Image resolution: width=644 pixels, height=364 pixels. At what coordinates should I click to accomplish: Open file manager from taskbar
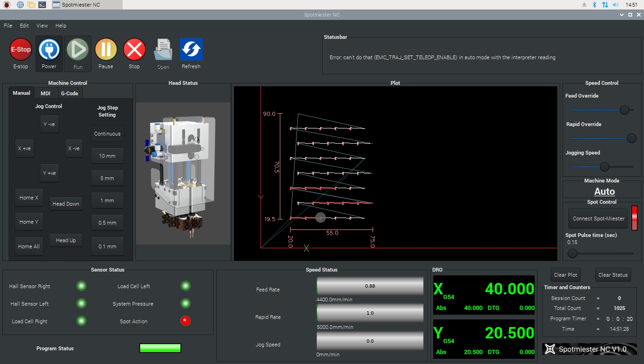[31, 5]
